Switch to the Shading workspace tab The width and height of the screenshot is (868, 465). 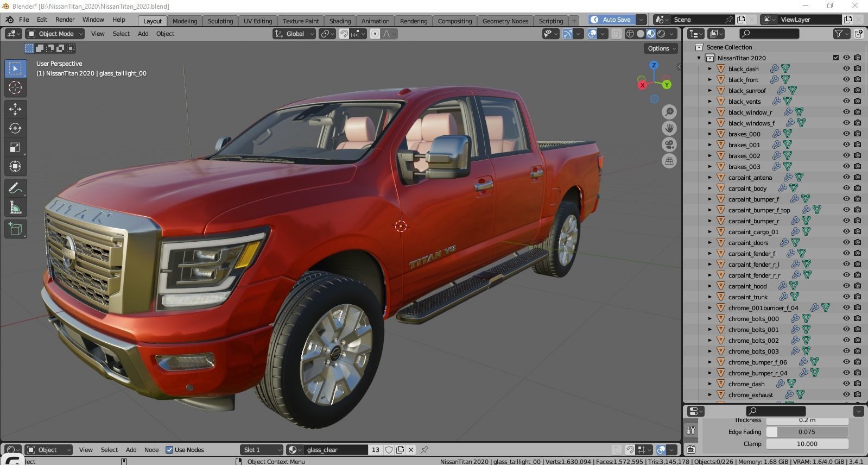click(340, 21)
